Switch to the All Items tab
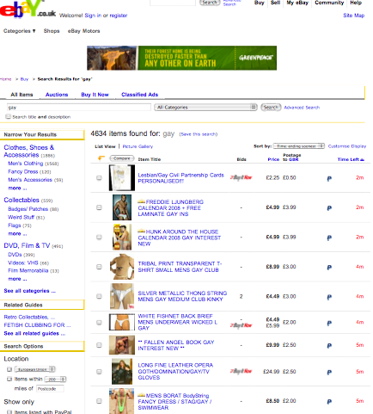 click(22, 95)
